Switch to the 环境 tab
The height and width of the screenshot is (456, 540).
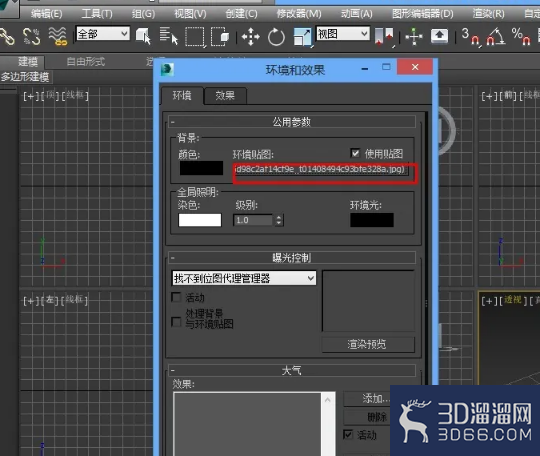[182, 95]
